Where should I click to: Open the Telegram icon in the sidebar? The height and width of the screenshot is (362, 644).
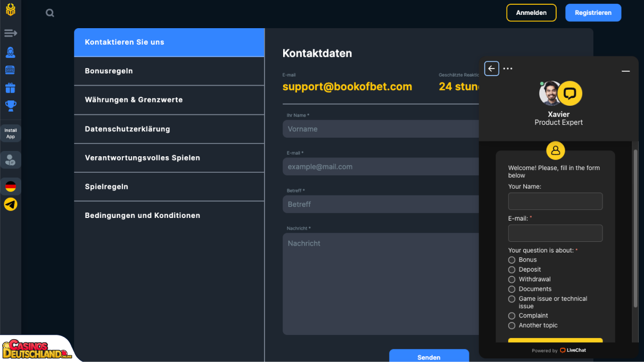coord(11,205)
